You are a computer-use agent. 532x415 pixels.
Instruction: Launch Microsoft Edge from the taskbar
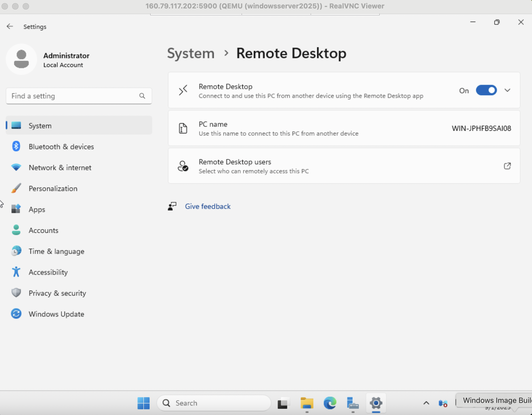(330, 403)
